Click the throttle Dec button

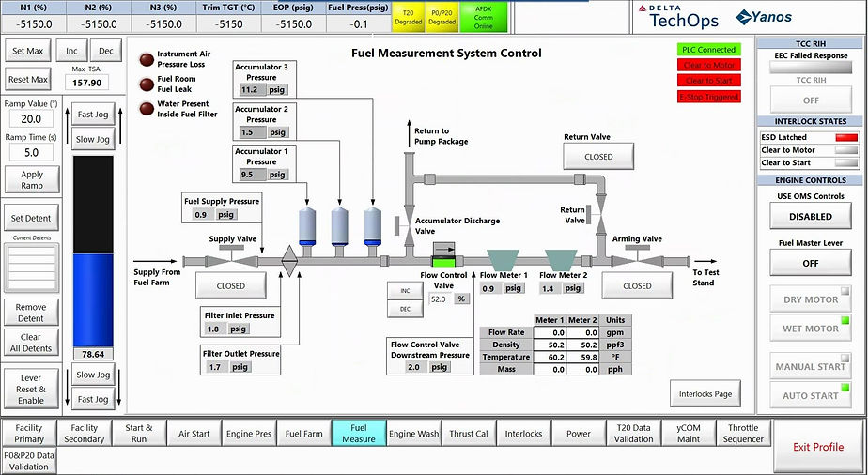(x=106, y=51)
